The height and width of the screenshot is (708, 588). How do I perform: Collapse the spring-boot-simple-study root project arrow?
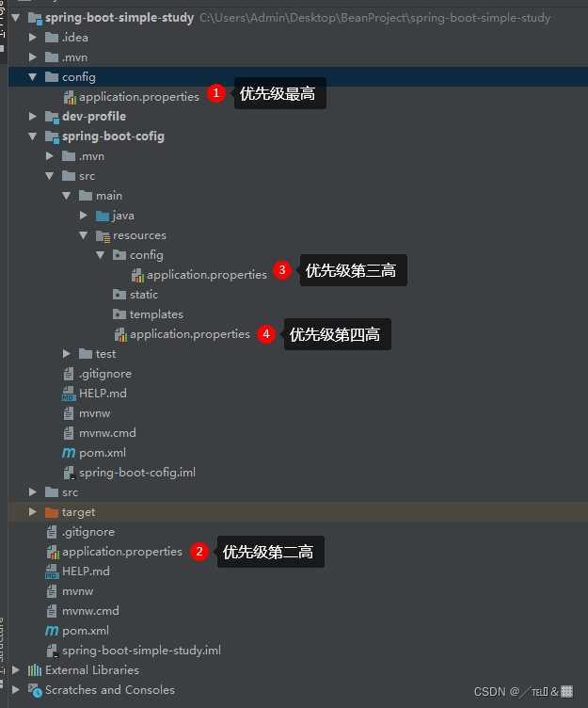[x=16, y=18]
